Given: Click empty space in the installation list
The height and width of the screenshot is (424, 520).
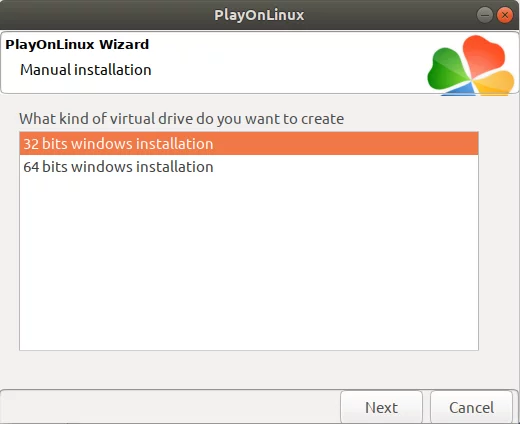Looking at the screenshot, I should click(249, 263).
